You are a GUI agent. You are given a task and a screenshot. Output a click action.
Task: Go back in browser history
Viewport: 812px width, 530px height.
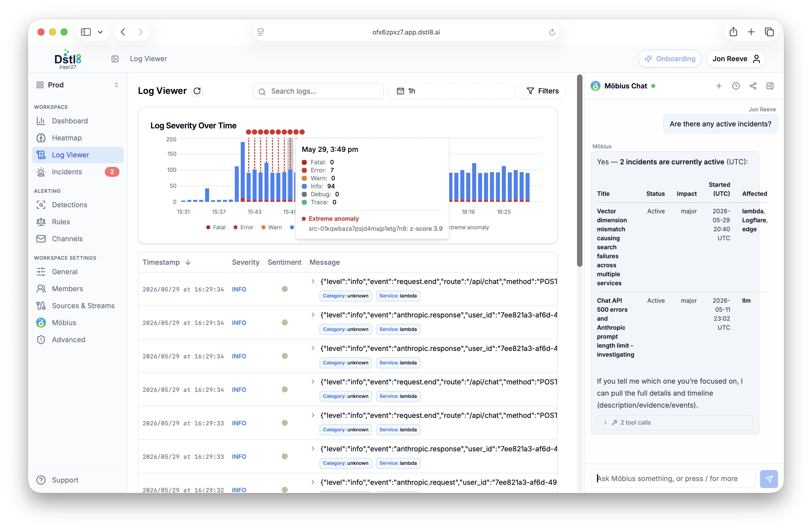click(x=123, y=32)
